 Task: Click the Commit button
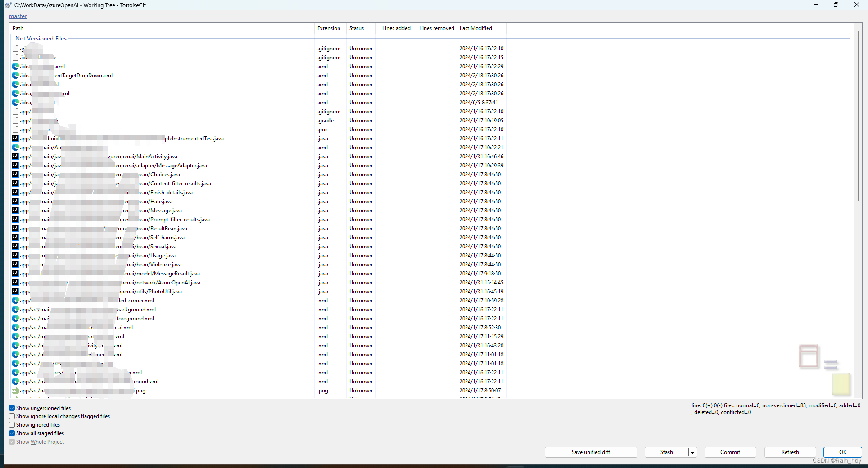pyautogui.click(x=730, y=452)
